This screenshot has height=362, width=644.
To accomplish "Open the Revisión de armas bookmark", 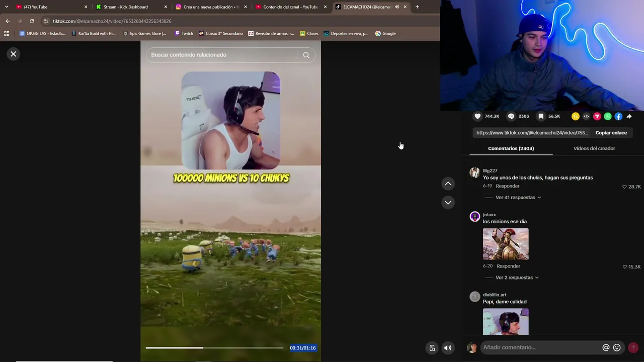I will (x=271, y=34).
